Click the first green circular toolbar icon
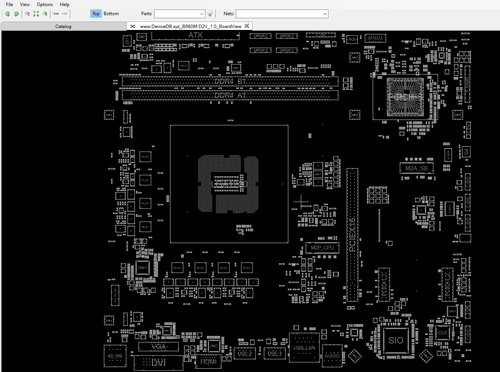This screenshot has width=500, height=372. [x=8, y=14]
